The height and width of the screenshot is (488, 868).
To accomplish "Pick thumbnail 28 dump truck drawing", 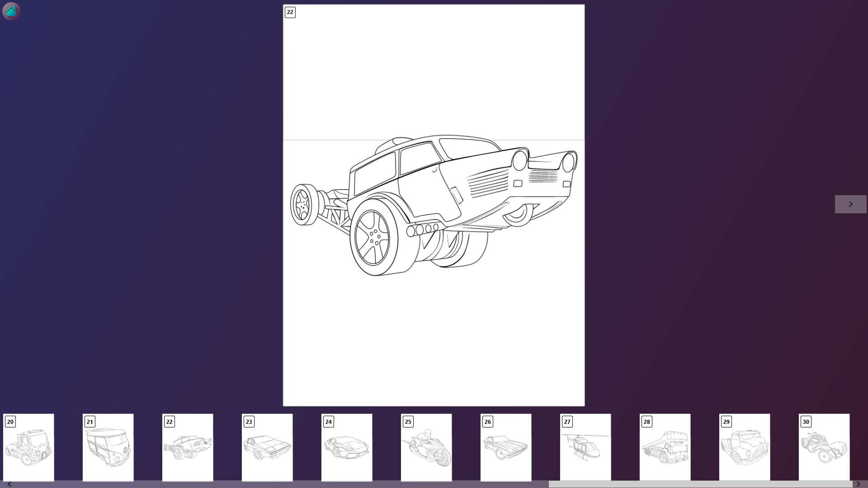I will coord(665,447).
